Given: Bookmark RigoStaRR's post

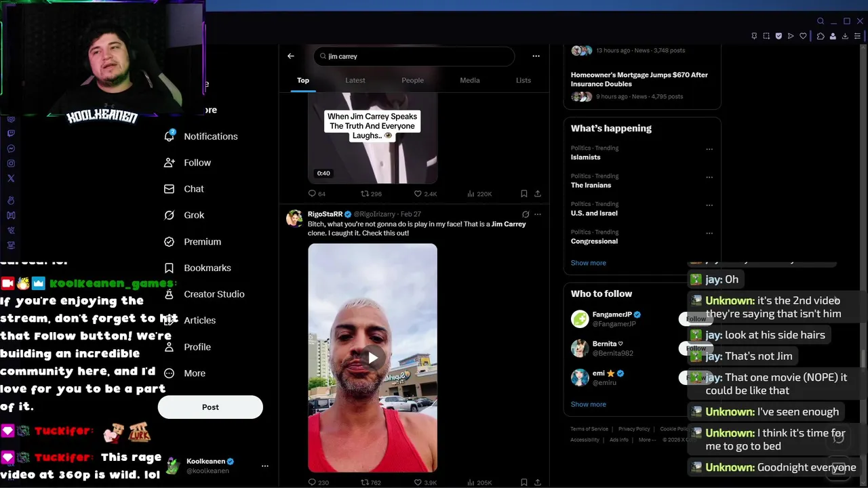Looking at the screenshot, I should pyautogui.click(x=524, y=483).
